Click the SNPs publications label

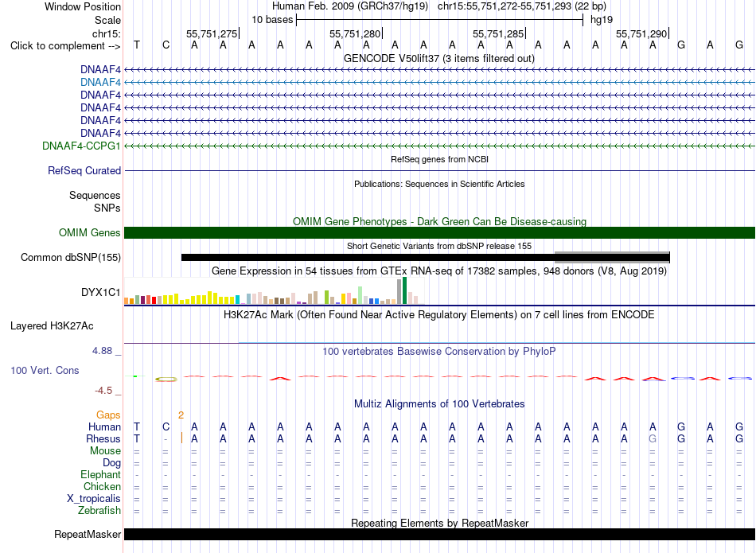tap(107, 208)
